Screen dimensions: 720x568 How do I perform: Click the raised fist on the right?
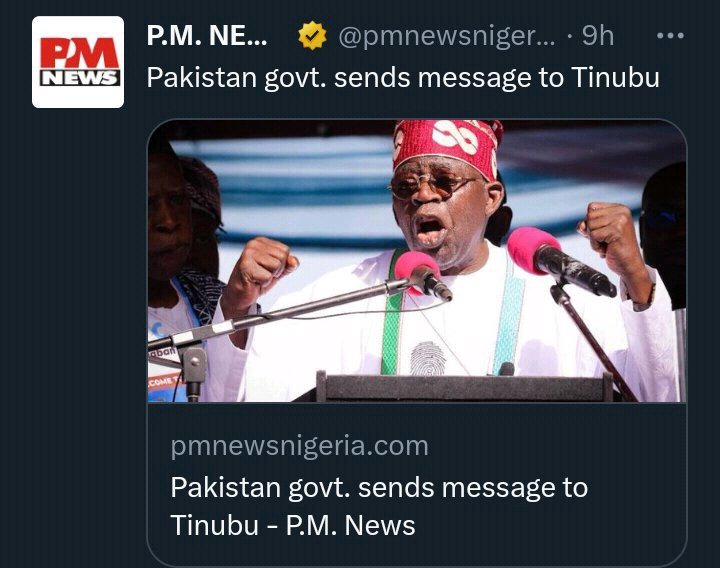pos(608,234)
